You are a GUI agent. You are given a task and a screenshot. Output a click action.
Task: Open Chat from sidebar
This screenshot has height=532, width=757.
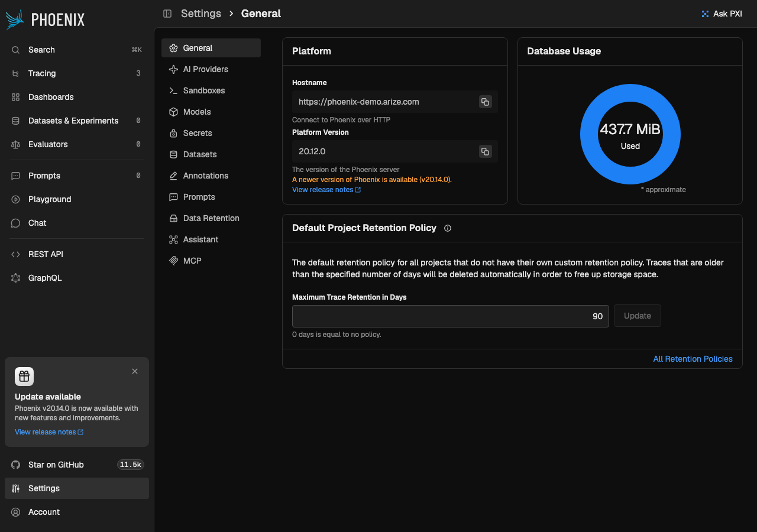tap(77, 223)
